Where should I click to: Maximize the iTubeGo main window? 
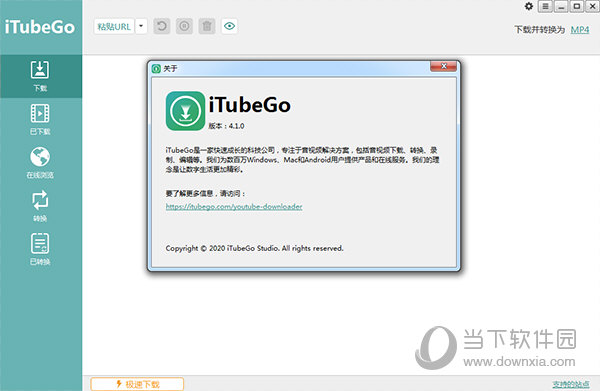coord(577,7)
